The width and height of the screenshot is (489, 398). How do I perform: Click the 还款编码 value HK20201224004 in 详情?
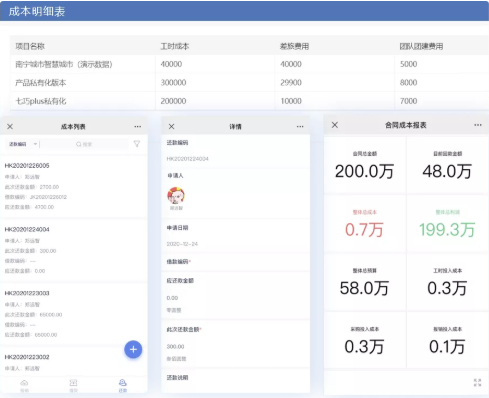(188, 159)
